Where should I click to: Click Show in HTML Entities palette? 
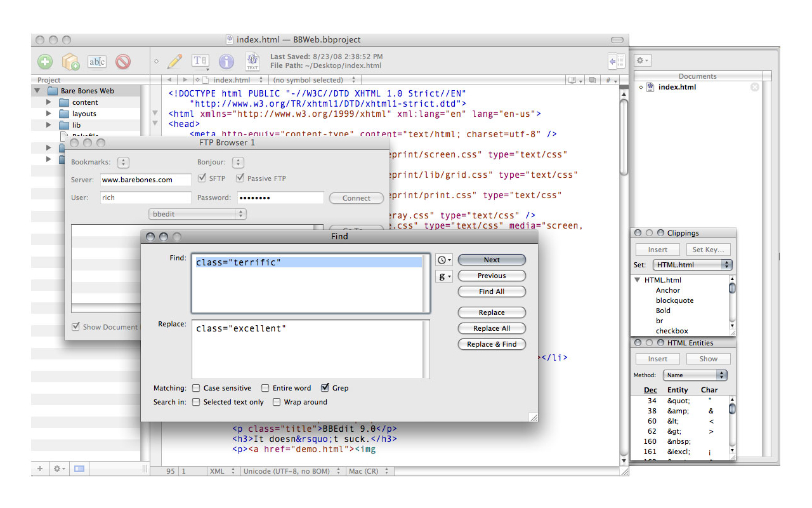click(x=708, y=359)
